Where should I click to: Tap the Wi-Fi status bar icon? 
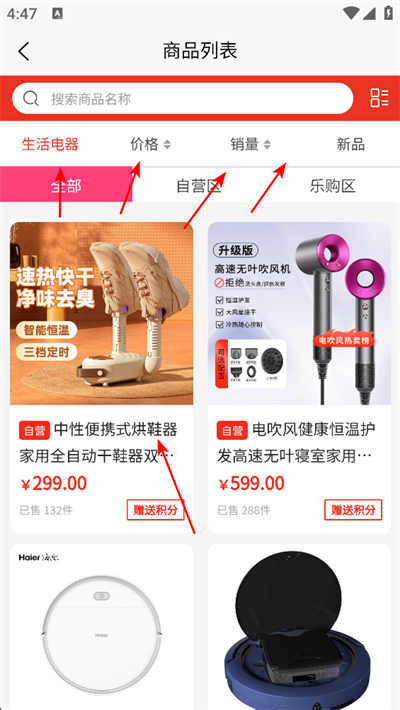click(x=351, y=13)
